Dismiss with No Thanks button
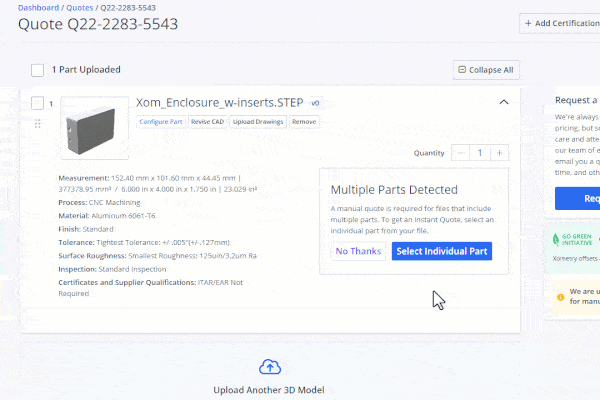The image size is (600, 400). 358,251
